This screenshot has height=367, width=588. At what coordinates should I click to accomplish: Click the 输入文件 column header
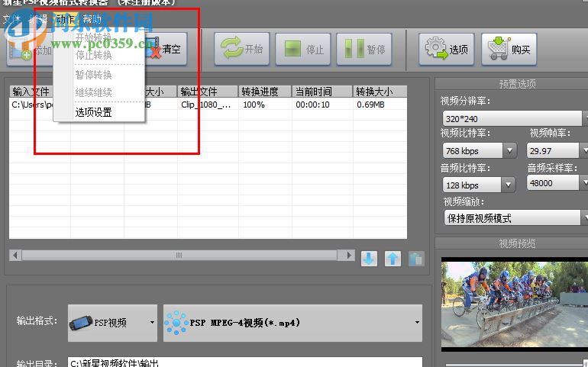31,92
